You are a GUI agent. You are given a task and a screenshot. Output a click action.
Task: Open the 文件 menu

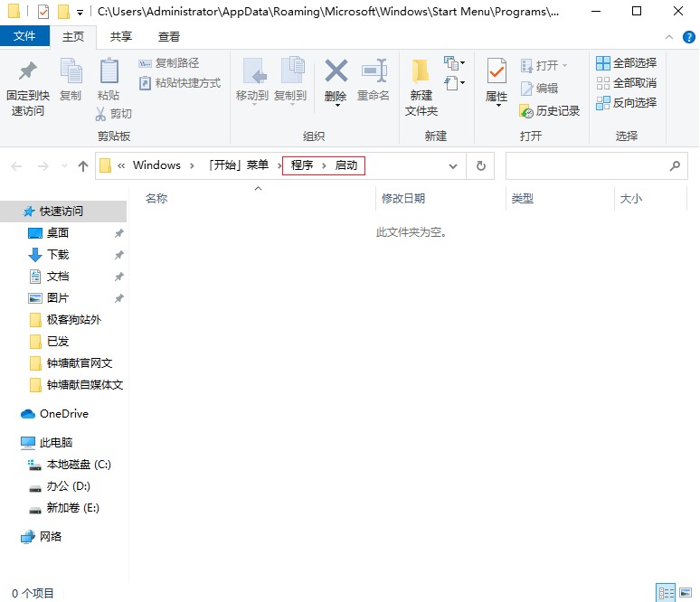(x=25, y=37)
